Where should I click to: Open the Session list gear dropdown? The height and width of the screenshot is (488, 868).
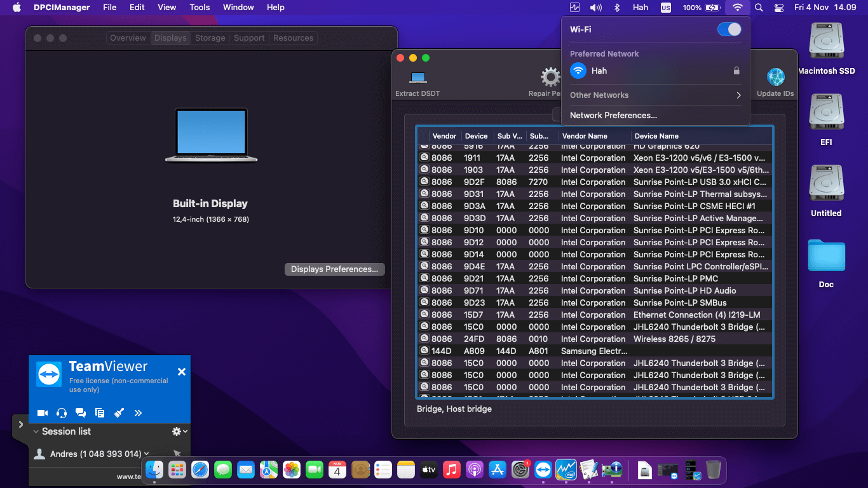[x=180, y=431]
